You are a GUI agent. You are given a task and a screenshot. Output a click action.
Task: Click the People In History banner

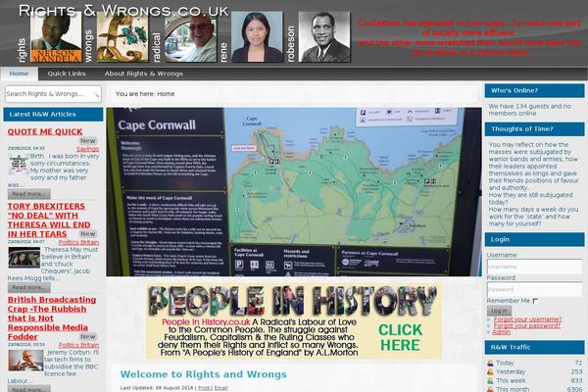pyautogui.click(x=294, y=321)
